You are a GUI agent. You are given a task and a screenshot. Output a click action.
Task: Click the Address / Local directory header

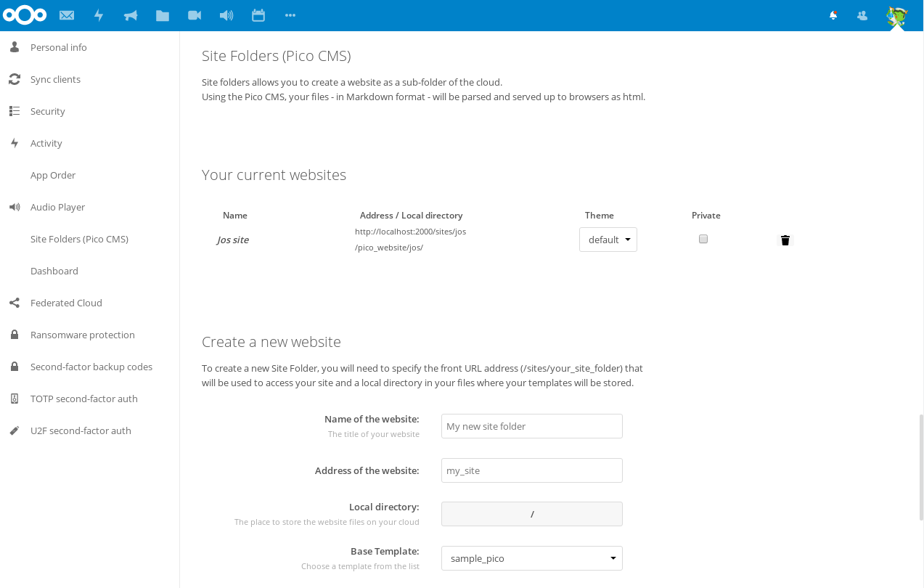click(x=411, y=216)
